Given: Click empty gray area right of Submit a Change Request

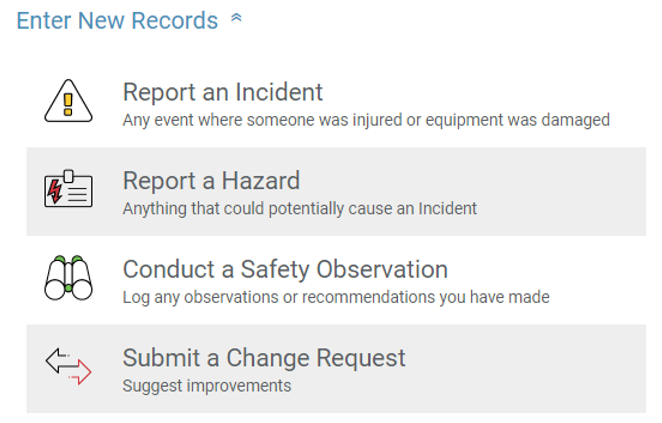Looking at the screenshot, I should (x=528, y=369).
